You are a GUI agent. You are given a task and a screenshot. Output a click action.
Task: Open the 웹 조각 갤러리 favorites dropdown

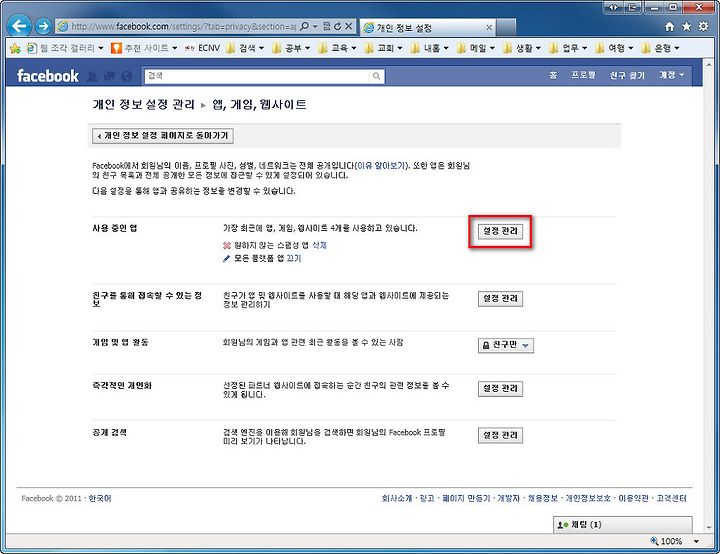pyautogui.click(x=65, y=48)
